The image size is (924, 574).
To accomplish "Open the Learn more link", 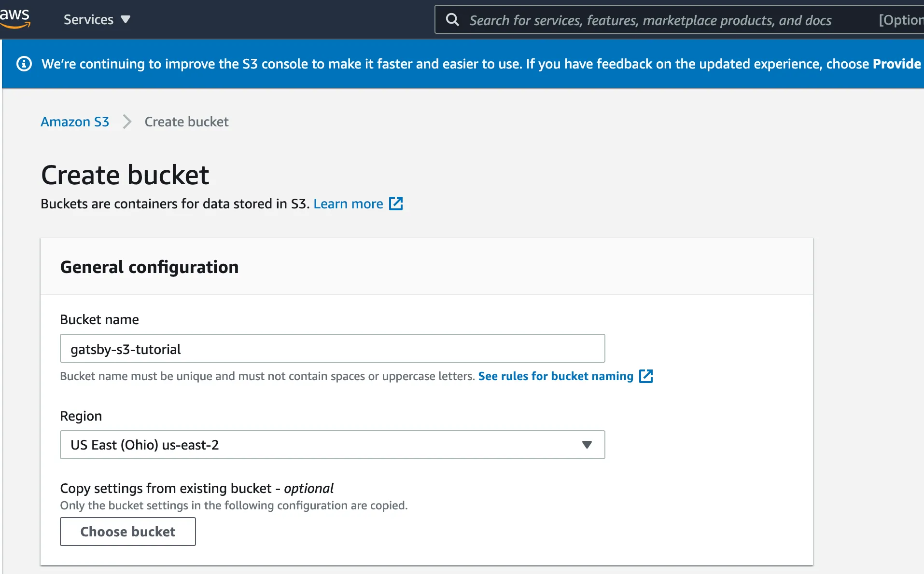I will 348,204.
